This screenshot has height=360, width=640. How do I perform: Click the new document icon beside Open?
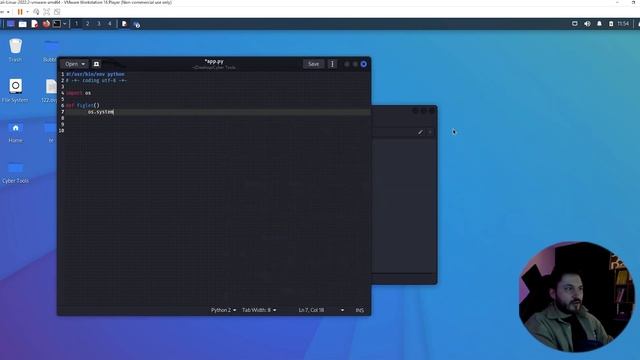point(96,64)
